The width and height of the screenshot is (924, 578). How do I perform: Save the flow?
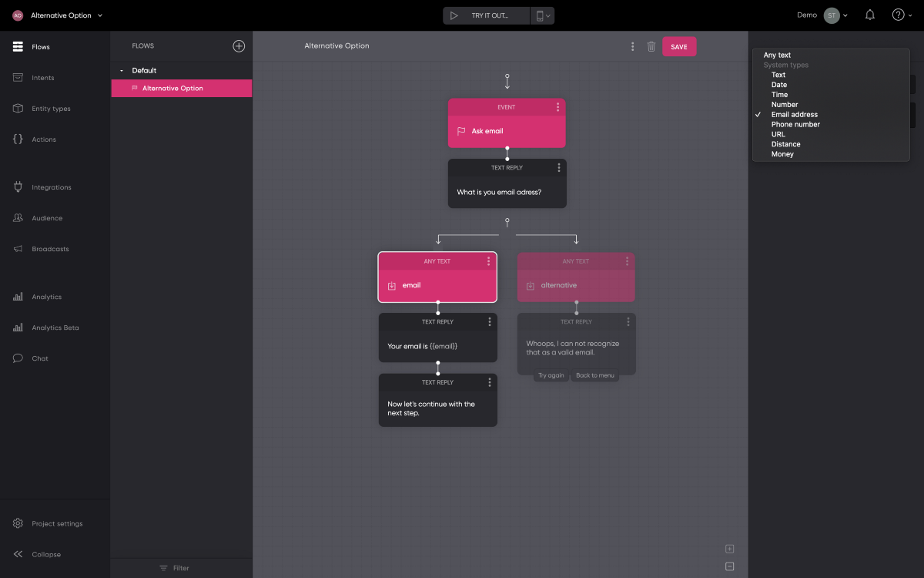679,47
